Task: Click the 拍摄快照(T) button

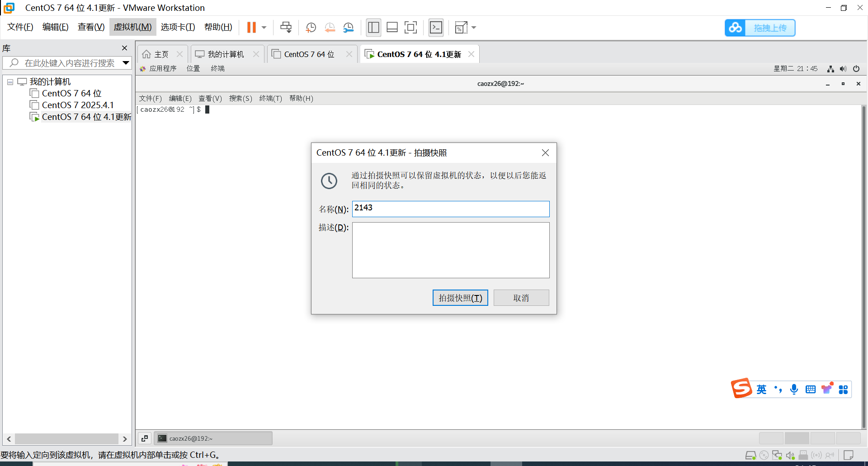Action: coord(460,298)
